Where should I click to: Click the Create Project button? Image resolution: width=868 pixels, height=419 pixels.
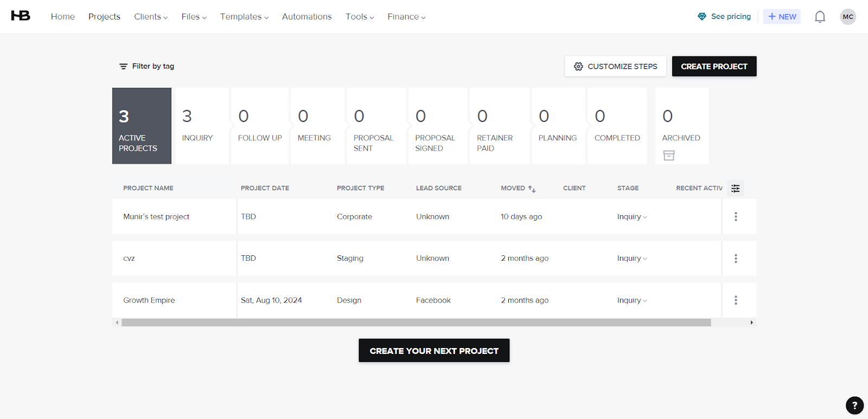(x=714, y=66)
